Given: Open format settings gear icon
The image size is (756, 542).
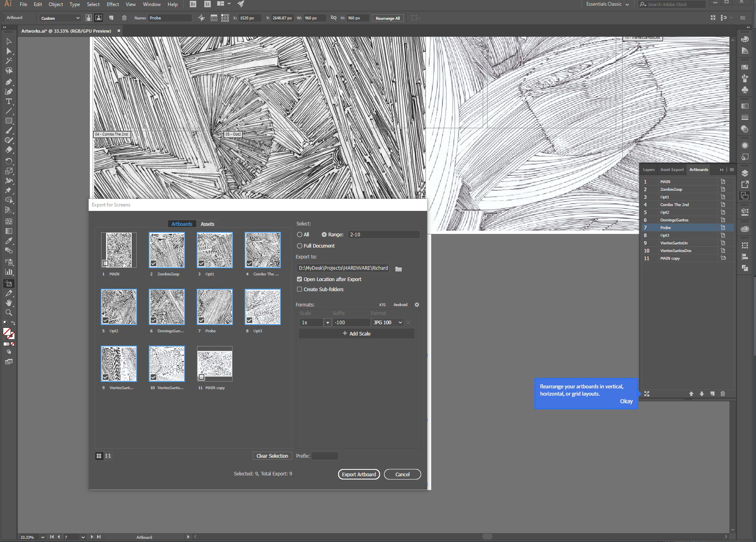Looking at the screenshot, I should pyautogui.click(x=417, y=305).
